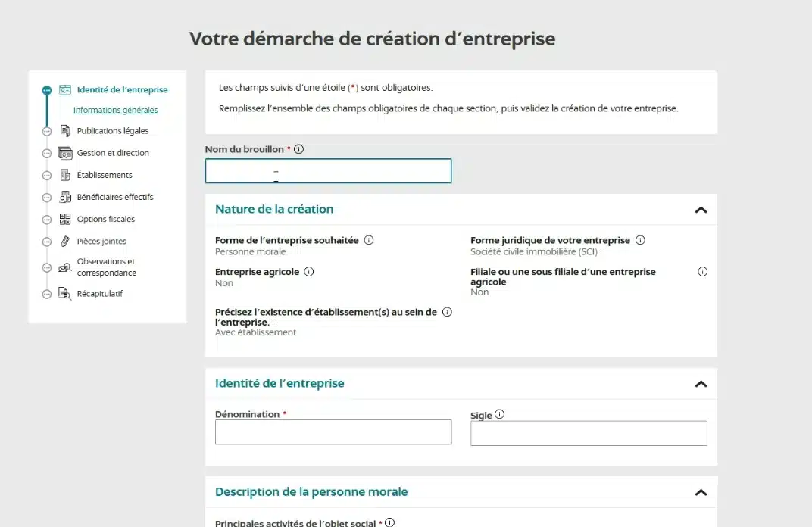The height and width of the screenshot is (527, 812).
Task: Click into the Sigle input field
Action: click(x=589, y=433)
